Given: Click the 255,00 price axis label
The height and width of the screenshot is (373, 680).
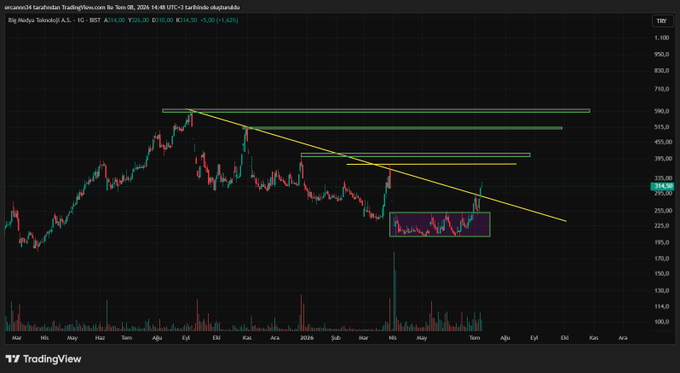Looking at the screenshot, I should point(663,210).
